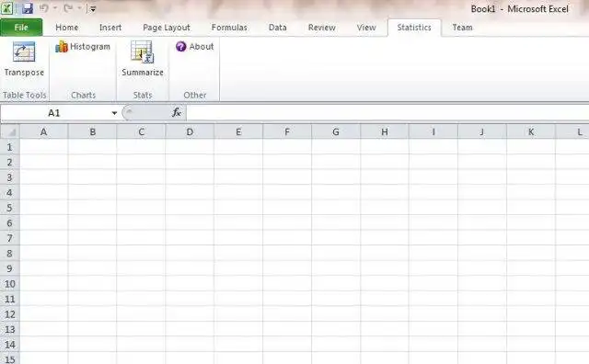Switch to the Review tab

321,28
